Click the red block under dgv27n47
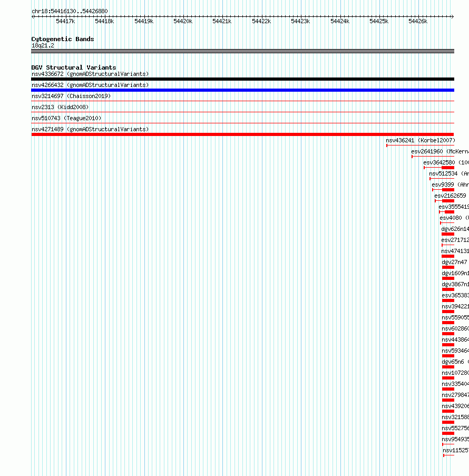Screen dimensions: 469x476 point(448,267)
